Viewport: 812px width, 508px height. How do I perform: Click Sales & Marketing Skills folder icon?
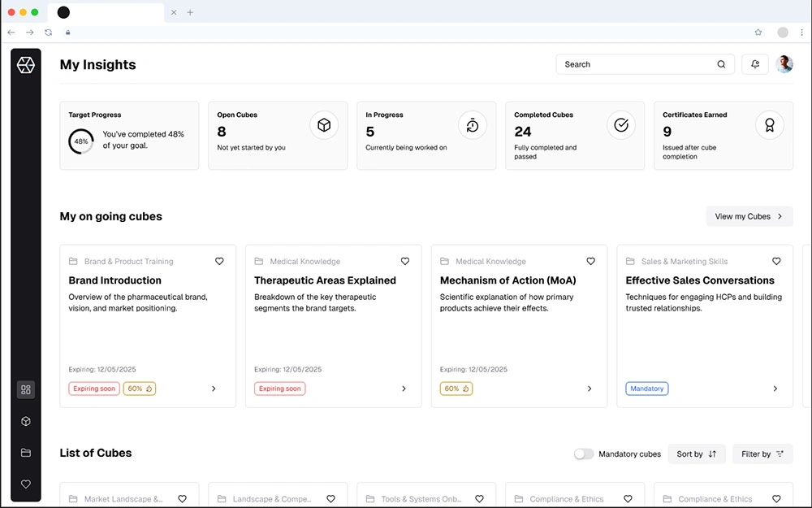(x=630, y=261)
